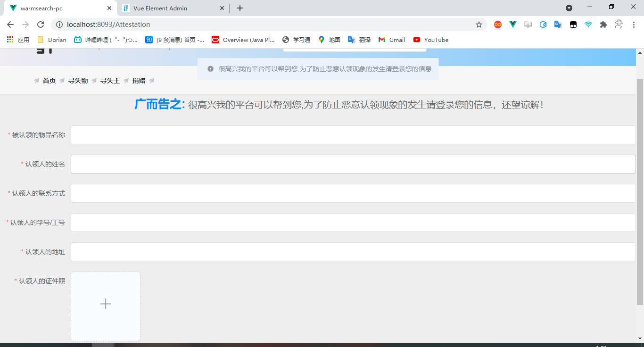Click the Chrome profile avatar icon
The image size is (644, 347).
click(x=619, y=25)
